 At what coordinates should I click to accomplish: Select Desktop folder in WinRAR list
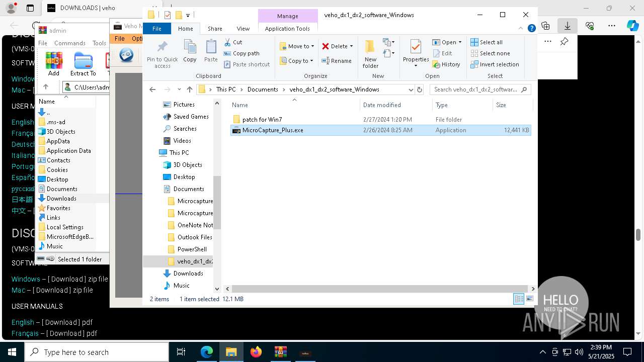point(57,179)
